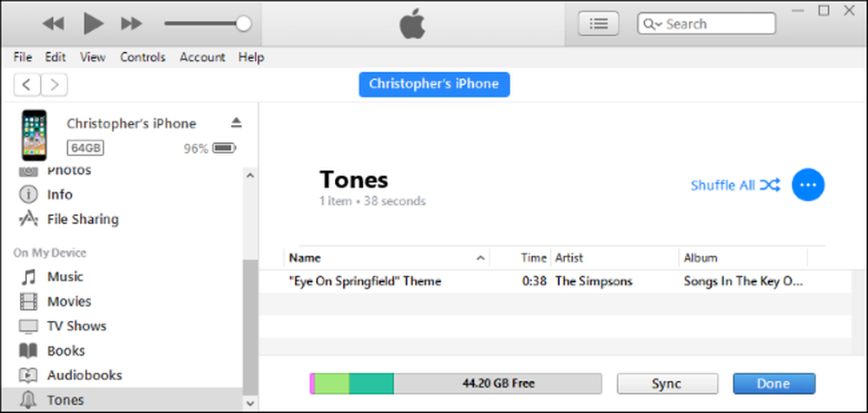Open the more options ellipsis button
This screenshot has height=413, width=868.
click(x=808, y=185)
